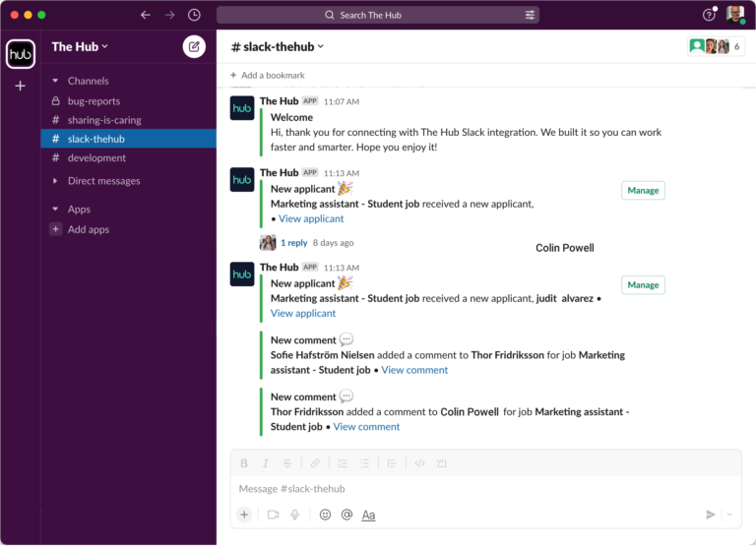Click Manage on the judit alvarez applicant message

pos(643,285)
